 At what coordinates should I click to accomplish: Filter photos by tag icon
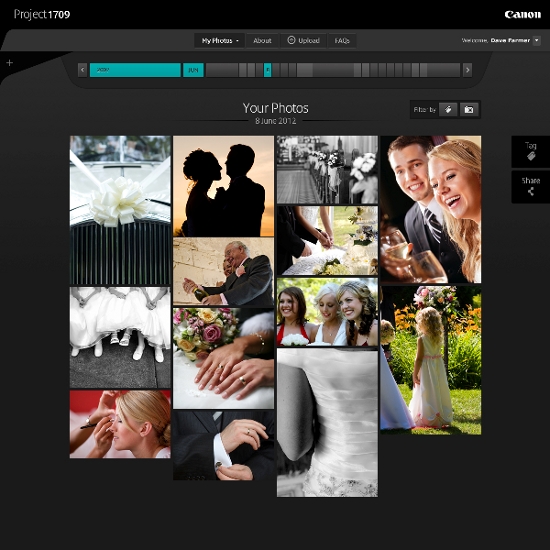(x=448, y=109)
